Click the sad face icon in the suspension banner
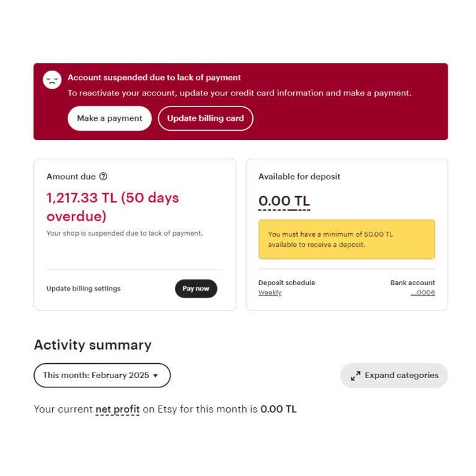The image size is (476, 476). tap(52, 80)
